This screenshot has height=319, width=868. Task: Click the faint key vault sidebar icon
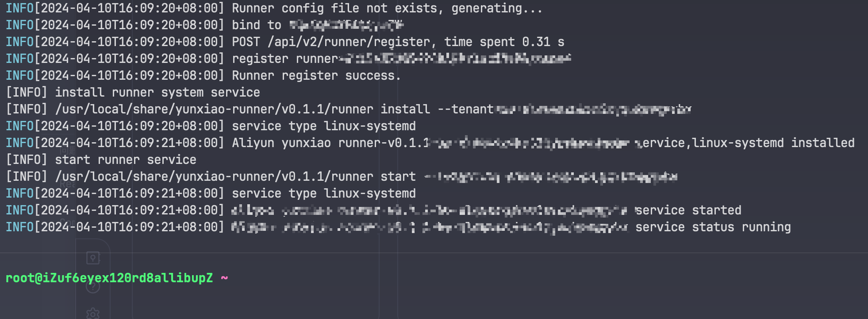pos(93,258)
